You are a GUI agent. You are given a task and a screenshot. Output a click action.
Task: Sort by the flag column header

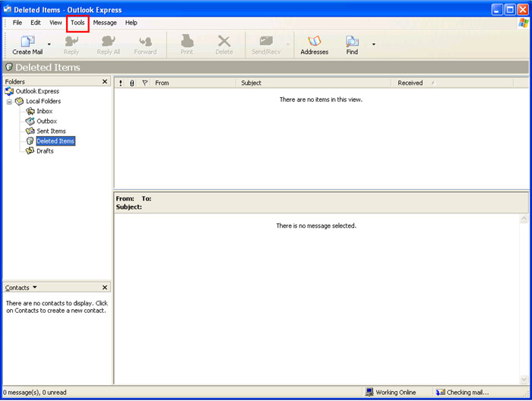coord(144,83)
